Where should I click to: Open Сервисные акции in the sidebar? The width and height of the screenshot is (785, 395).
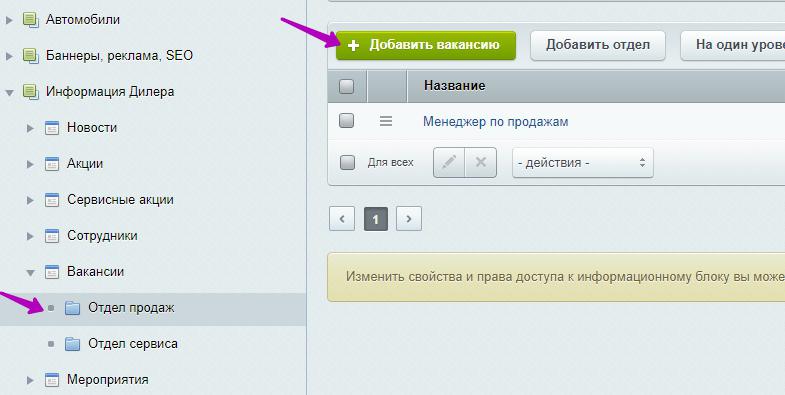tap(120, 200)
